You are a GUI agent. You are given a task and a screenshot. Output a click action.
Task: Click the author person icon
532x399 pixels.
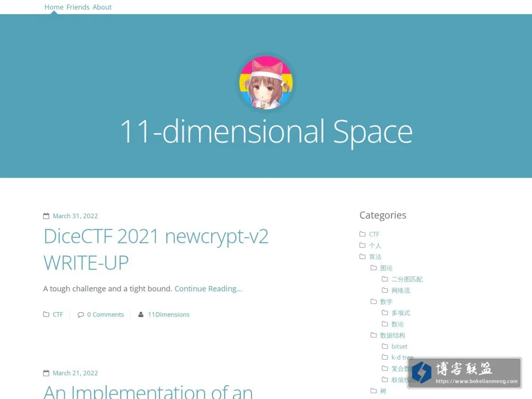141,314
